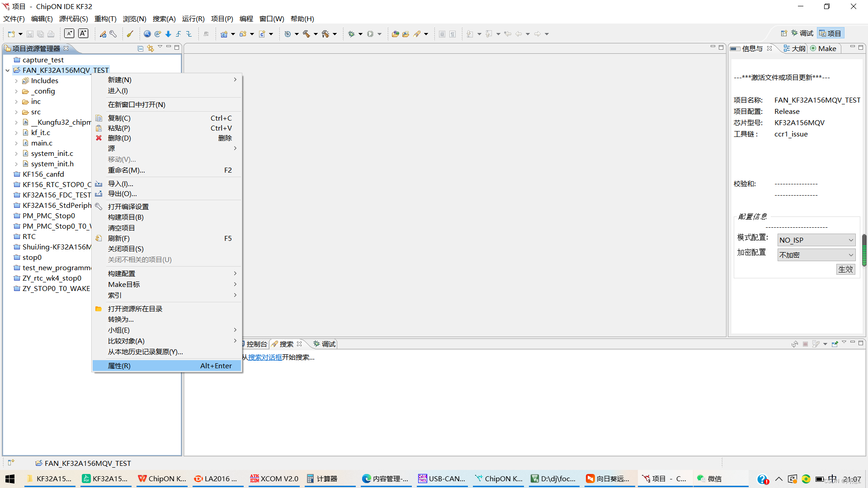Click the hammer build icon in toolbar
The width and height of the screenshot is (868, 488).
pos(307,34)
